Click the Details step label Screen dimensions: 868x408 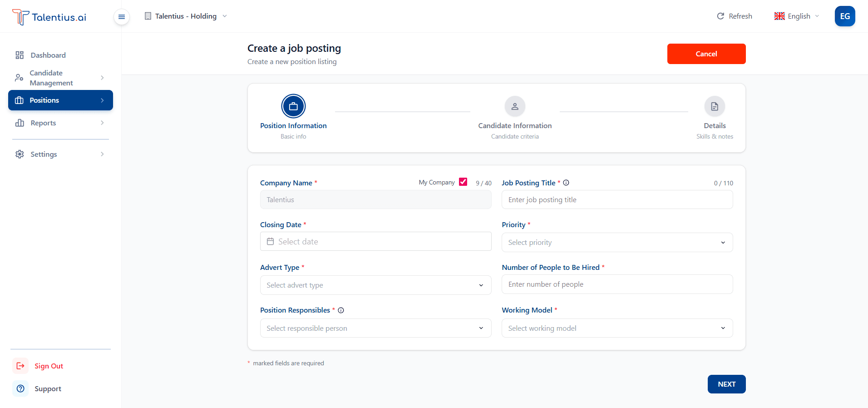pyautogui.click(x=715, y=125)
